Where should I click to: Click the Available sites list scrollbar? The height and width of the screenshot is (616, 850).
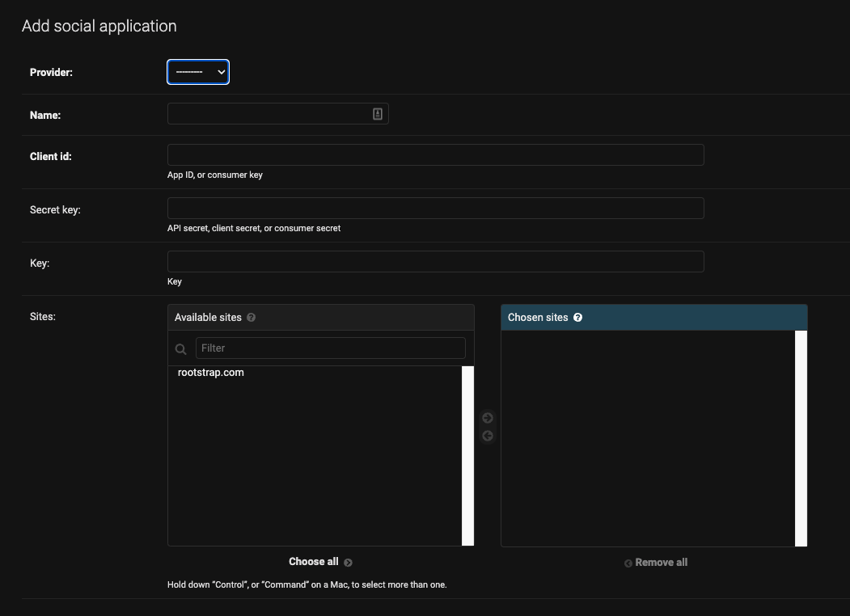point(467,456)
